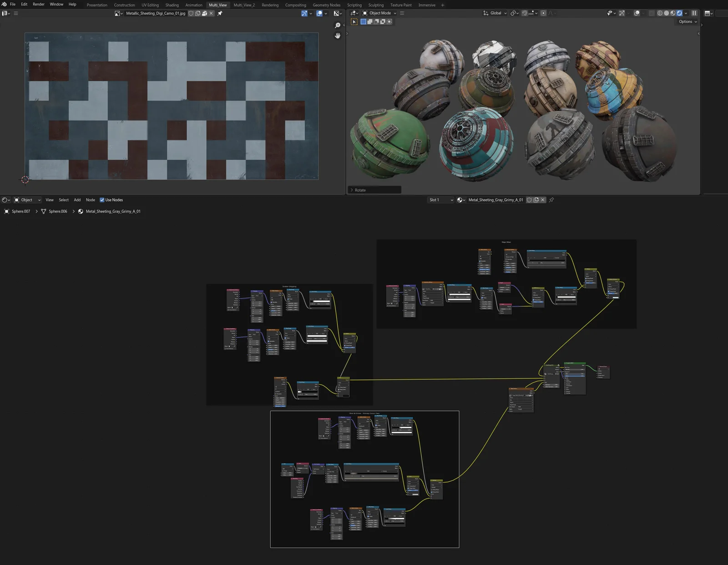Uncheck Use Nodes in the Shader Editor
Screen dimensions: 728x565
coord(101,200)
